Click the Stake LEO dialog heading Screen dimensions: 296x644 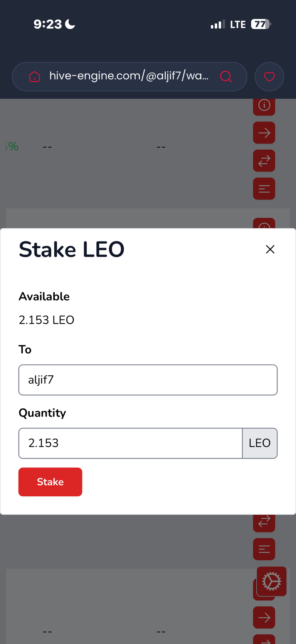pyautogui.click(x=72, y=250)
